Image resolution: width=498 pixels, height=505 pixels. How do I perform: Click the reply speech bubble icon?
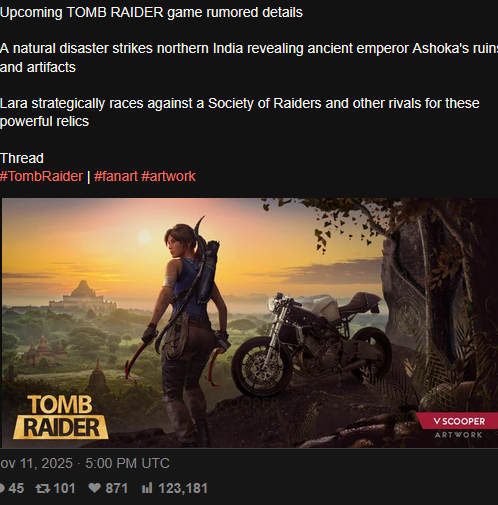click(2, 488)
